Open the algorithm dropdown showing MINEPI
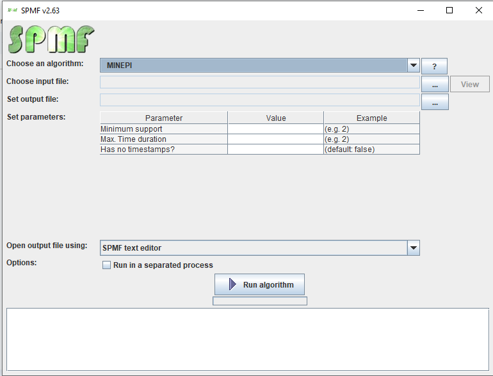The width and height of the screenshot is (493, 376). (260, 65)
